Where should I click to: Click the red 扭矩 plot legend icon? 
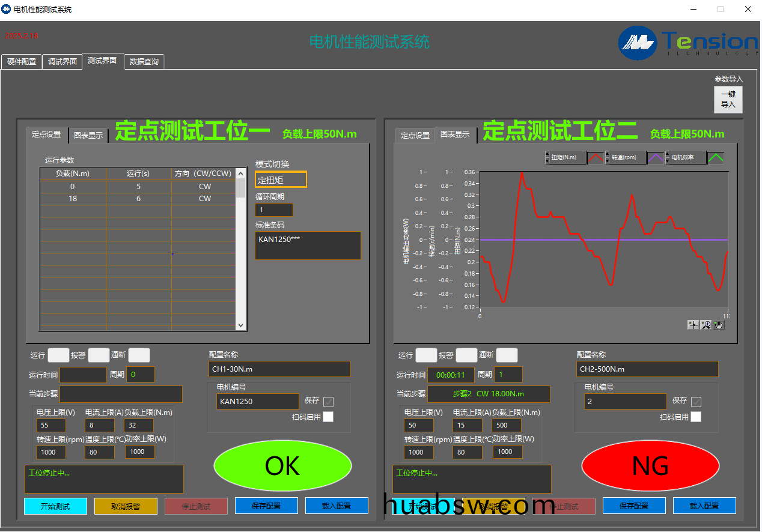[595, 158]
